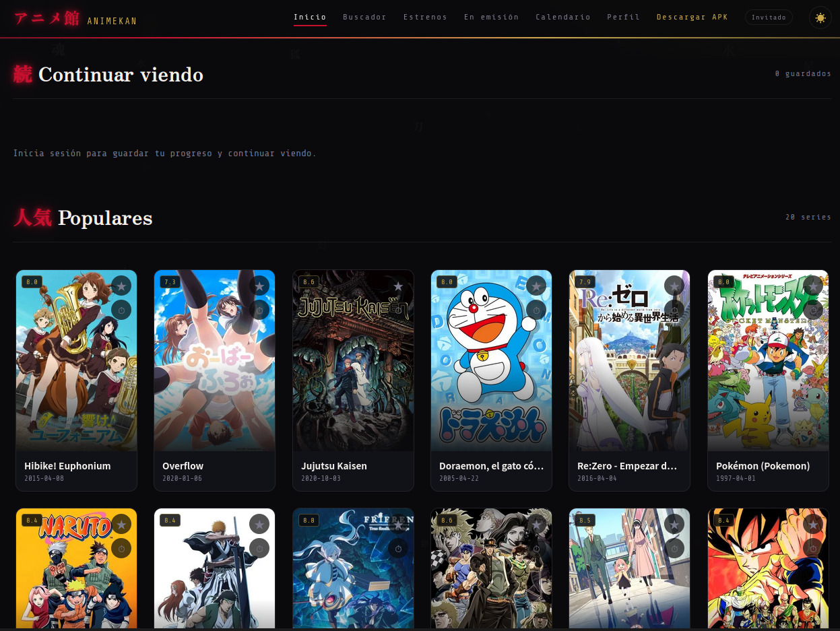Click the clock icon on the Pokémon card
Viewport: 840px width, 631px height.
click(813, 310)
